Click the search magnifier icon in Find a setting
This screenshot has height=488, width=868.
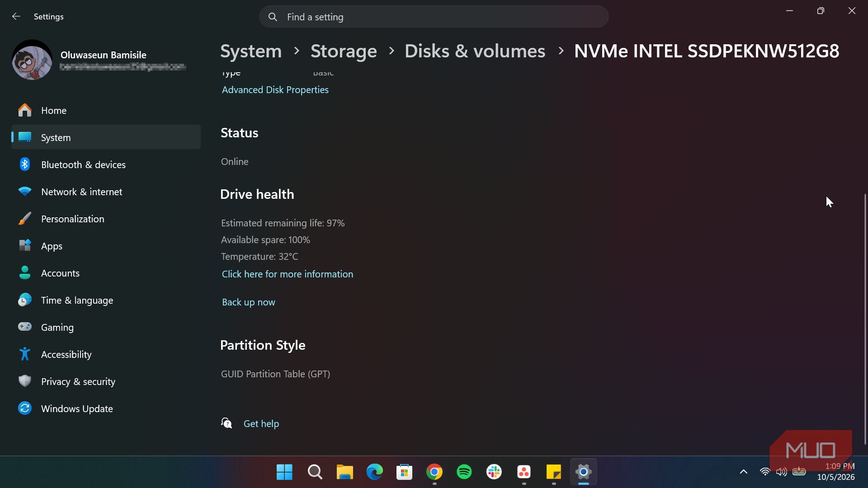tap(273, 17)
